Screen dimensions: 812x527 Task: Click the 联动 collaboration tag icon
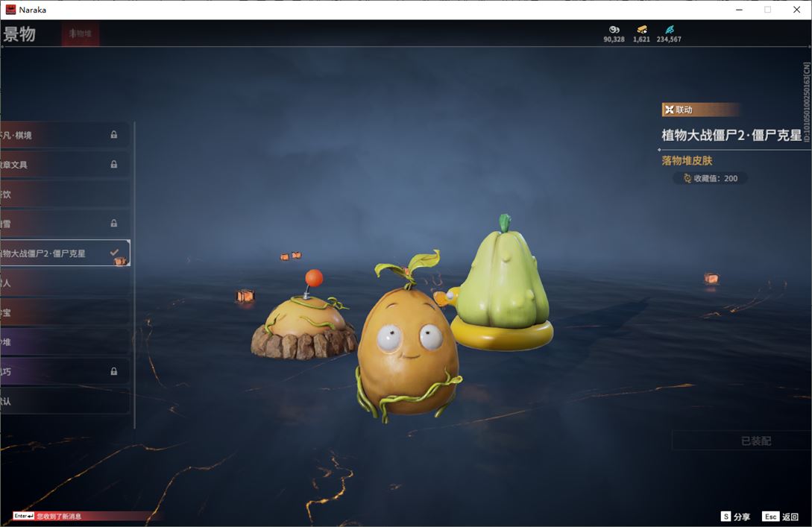(x=669, y=110)
